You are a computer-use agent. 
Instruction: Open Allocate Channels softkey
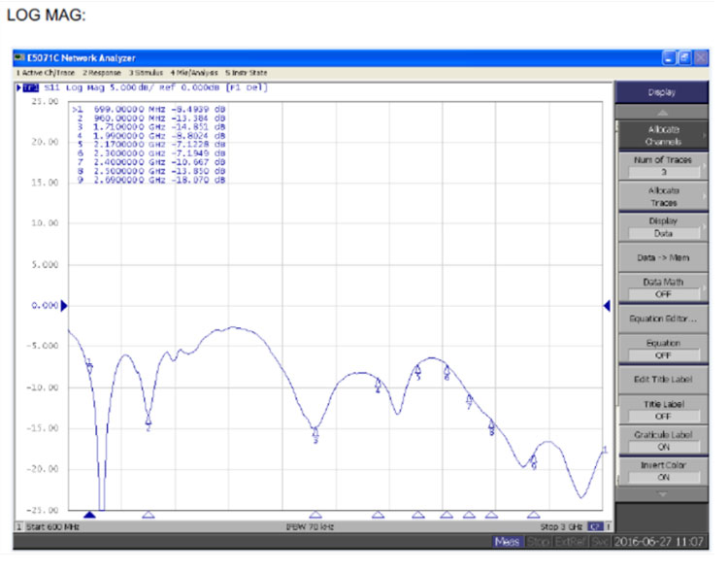pyautogui.click(x=663, y=135)
